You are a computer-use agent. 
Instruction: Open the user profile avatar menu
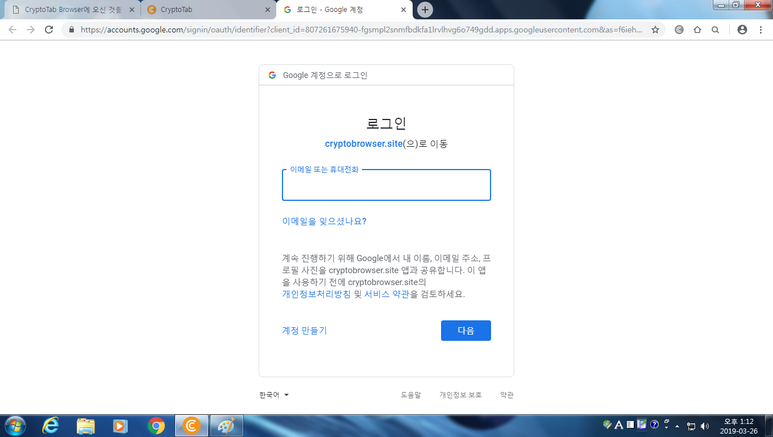click(x=742, y=30)
